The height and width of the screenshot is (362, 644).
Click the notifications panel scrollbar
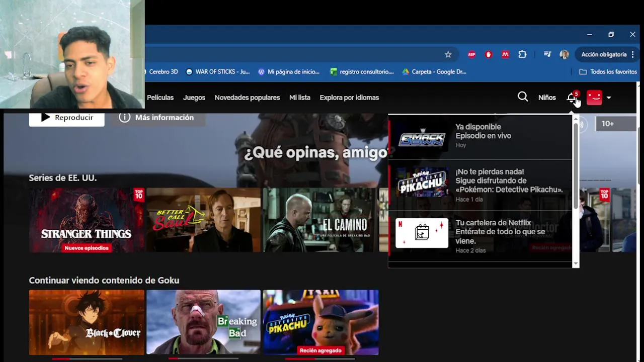(x=576, y=166)
